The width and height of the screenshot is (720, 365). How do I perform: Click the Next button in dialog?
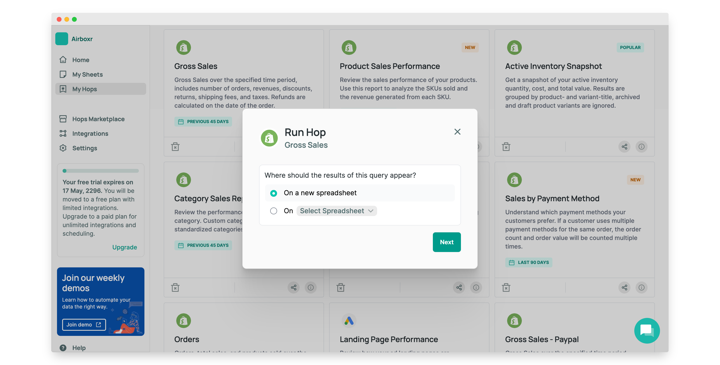coord(446,242)
